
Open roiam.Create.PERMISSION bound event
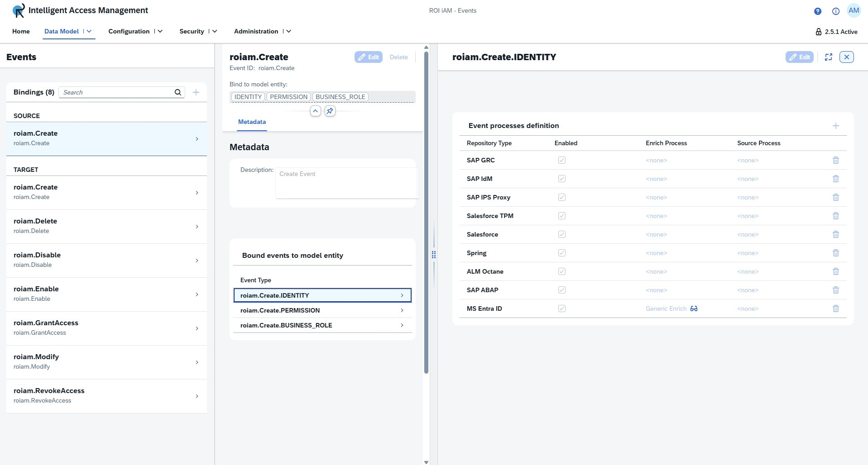coord(322,310)
